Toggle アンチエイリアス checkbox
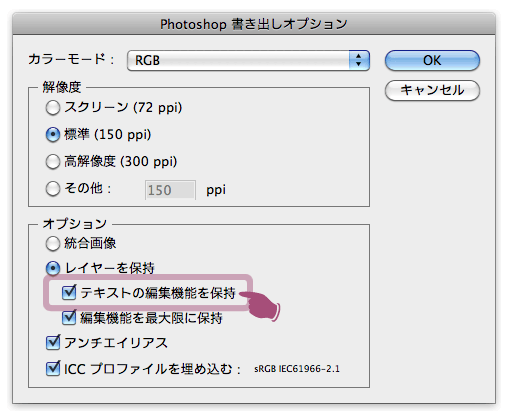The image size is (508, 416). click(53, 343)
